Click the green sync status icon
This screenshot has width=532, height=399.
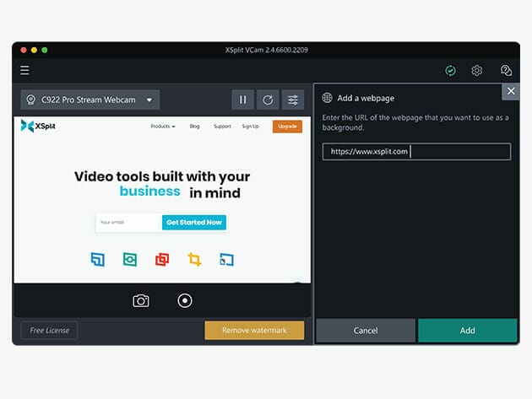click(451, 71)
